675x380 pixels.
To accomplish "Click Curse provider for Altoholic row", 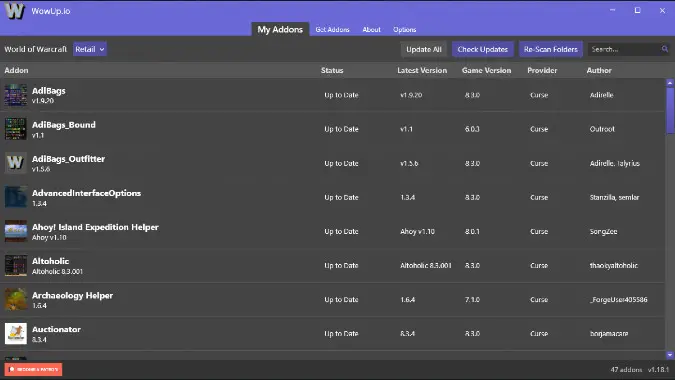I will pyautogui.click(x=539, y=266).
